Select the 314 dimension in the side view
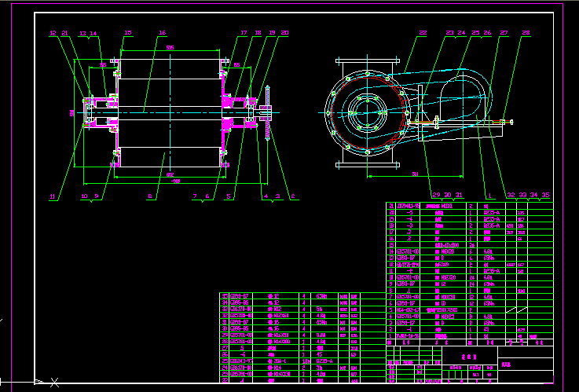Screen dimensions: 579x392 (x=414, y=174)
